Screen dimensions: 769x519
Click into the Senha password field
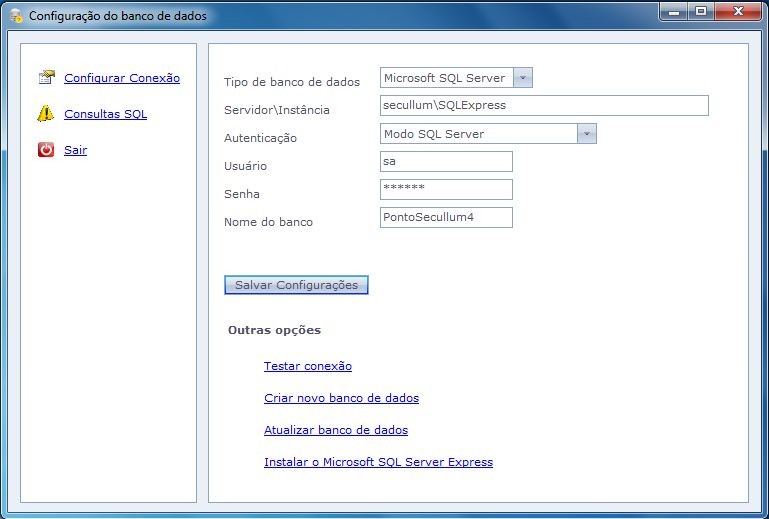(x=446, y=189)
